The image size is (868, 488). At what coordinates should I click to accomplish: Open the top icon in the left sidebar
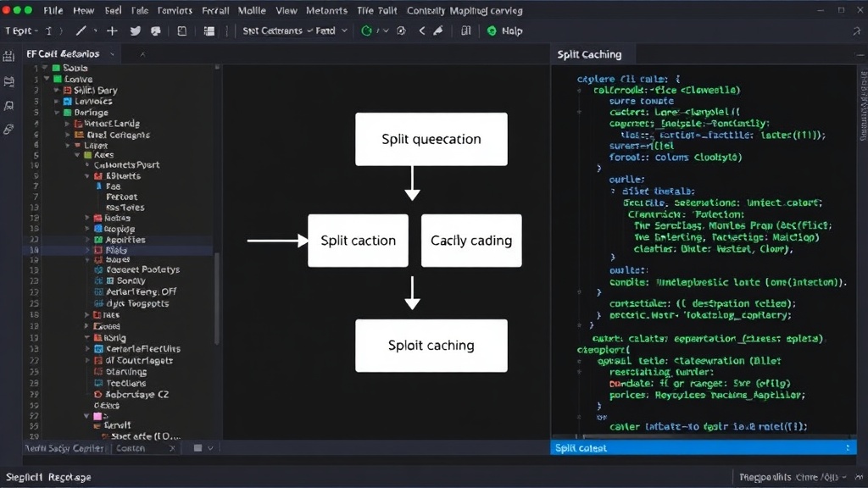coord(8,56)
